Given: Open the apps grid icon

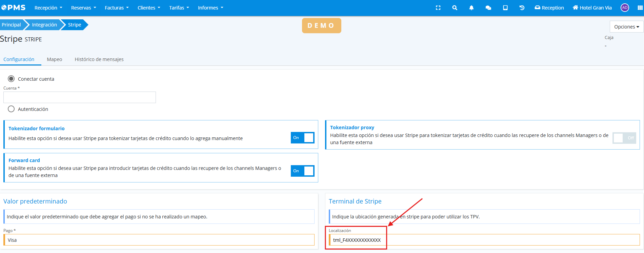Looking at the screenshot, I should tap(640, 8).
